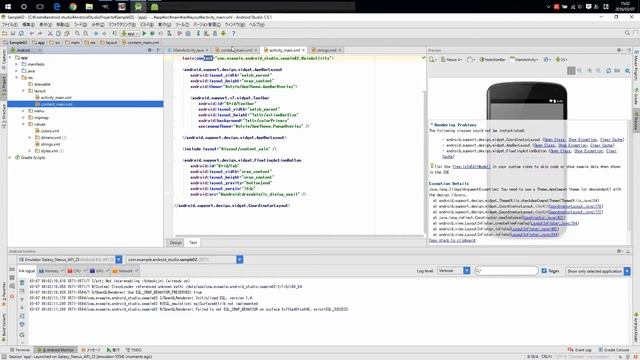The width and height of the screenshot is (640, 360).
Task: Open Edge browser from the taskbar
Action: [57, 7]
